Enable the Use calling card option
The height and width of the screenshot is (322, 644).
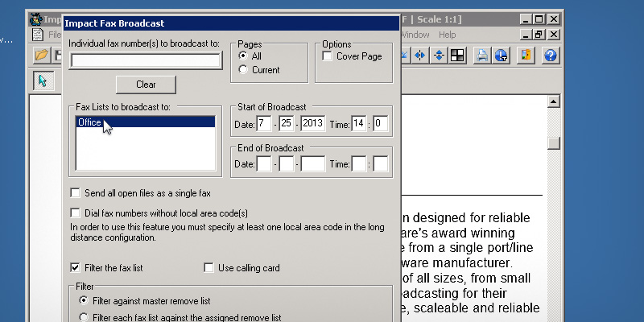pos(209,267)
